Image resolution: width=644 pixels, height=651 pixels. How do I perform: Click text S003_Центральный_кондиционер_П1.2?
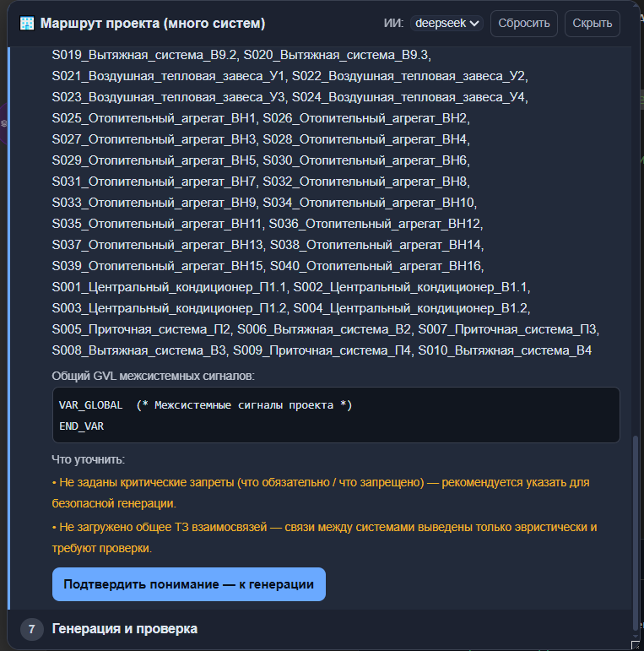169,308
